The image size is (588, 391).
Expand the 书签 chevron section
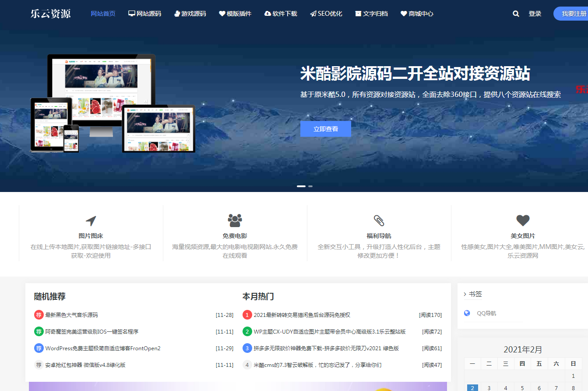click(x=465, y=294)
